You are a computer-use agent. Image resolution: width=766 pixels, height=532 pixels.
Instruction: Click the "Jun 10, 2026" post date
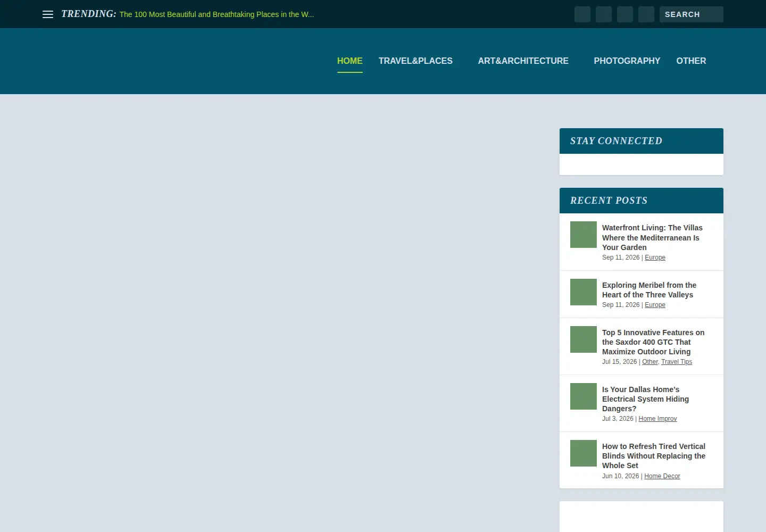[620, 476]
